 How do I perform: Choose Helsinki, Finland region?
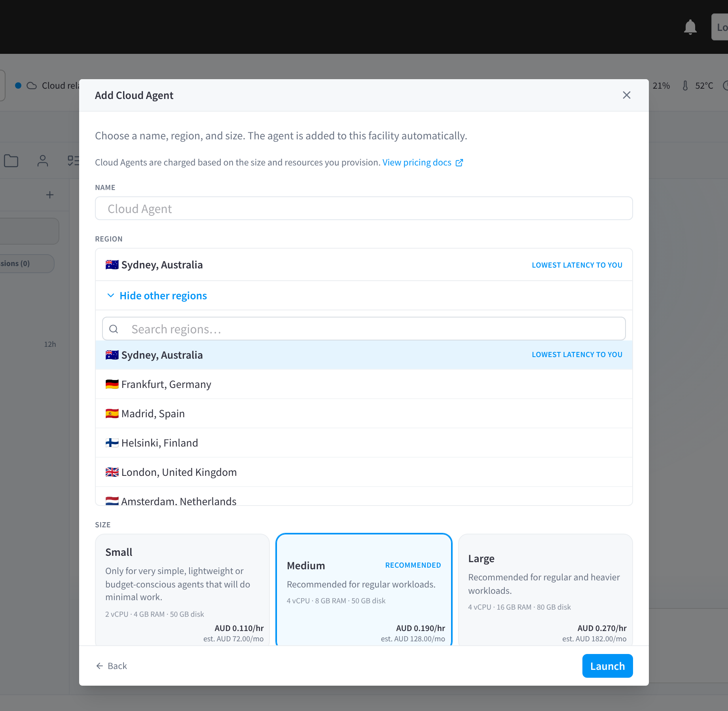[x=364, y=443]
